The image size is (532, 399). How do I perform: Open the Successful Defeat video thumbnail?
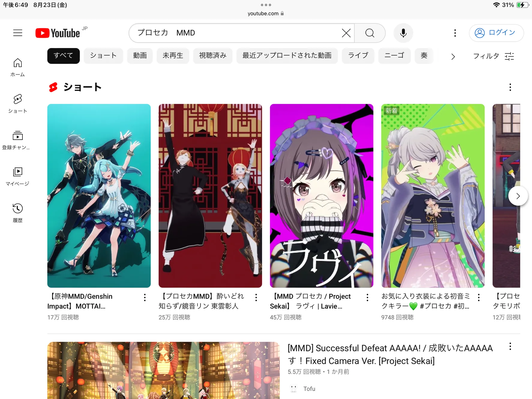click(163, 370)
